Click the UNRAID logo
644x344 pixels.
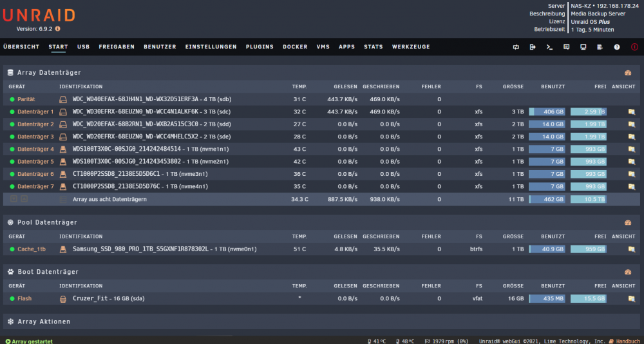(39, 15)
